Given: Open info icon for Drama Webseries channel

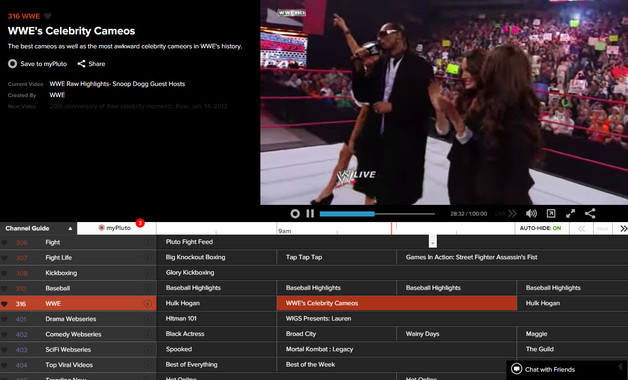Looking at the screenshot, I should [147, 319].
